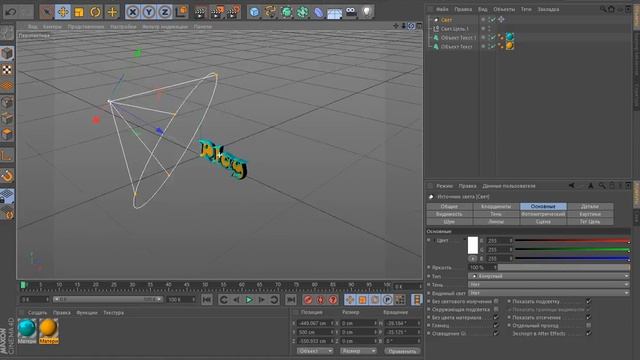Viewport: 640px width, 360px height.
Task: Click the Применить apply button
Action: (x=402, y=351)
